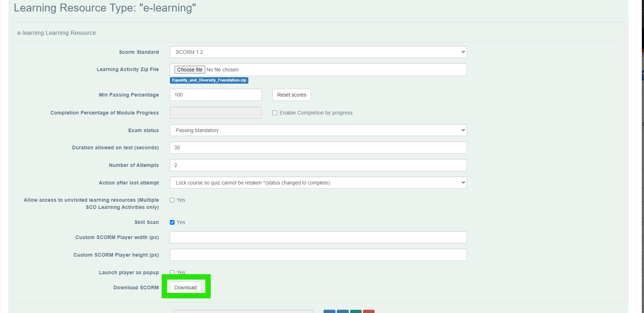
Task: Click the 'Enable Completion by progress' label text
Action: pyautogui.click(x=316, y=113)
